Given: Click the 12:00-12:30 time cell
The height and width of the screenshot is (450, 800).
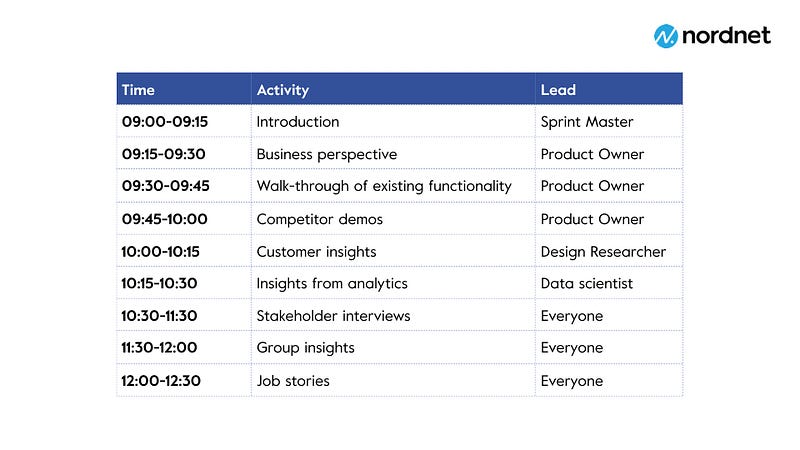Looking at the screenshot, I should tap(184, 380).
